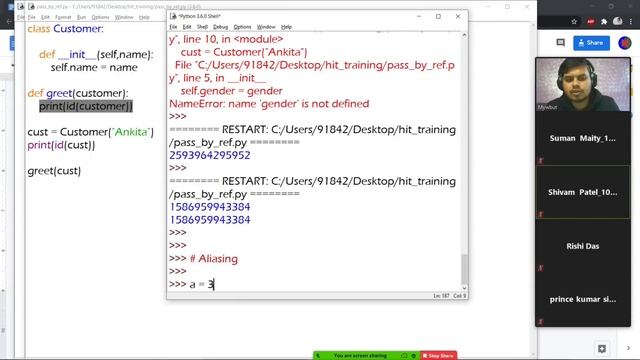Screen dimensions: 640x360
Task: Click the presenter's webcam video tile
Action: (x=583, y=84)
